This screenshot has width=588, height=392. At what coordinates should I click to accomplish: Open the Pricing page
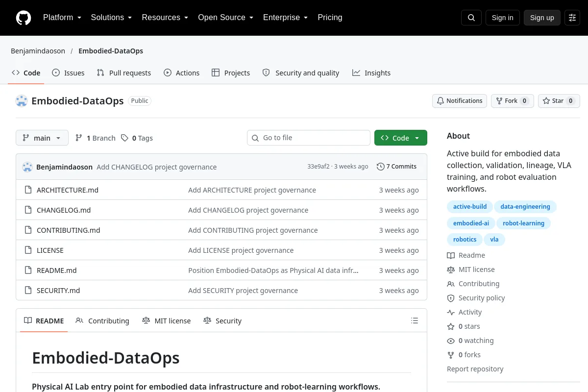[x=330, y=18]
